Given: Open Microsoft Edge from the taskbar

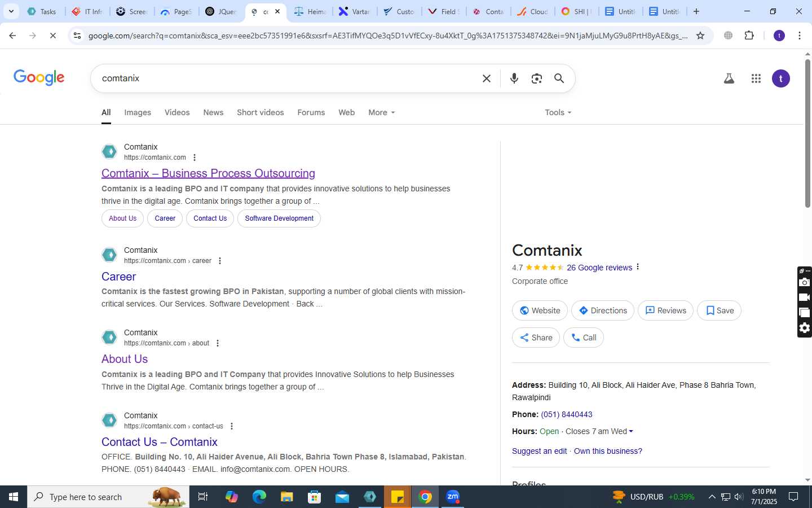Looking at the screenshot, I should click(x=259, y=497).
